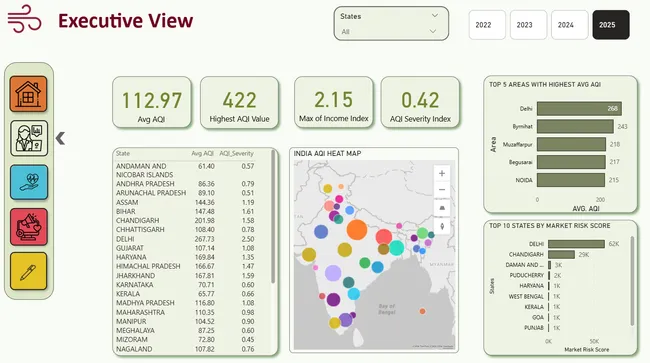Select the KERALA row in state table

185,294
